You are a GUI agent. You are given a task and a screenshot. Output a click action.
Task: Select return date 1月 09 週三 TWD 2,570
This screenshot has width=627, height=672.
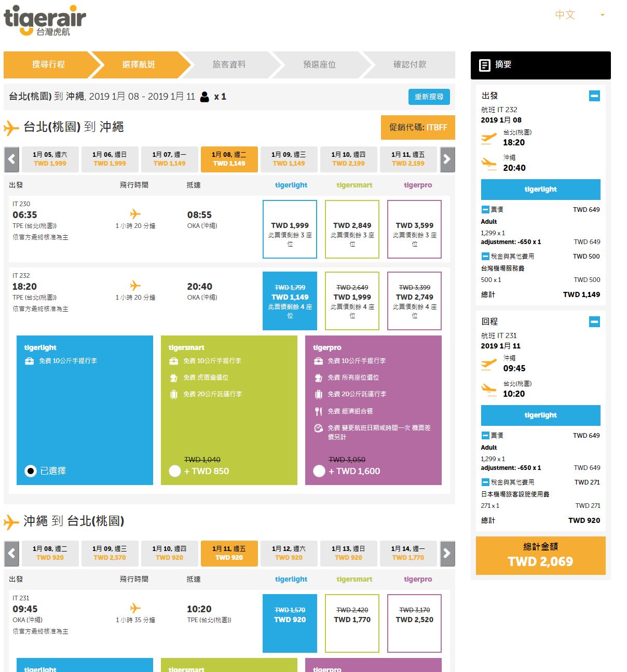110,553
